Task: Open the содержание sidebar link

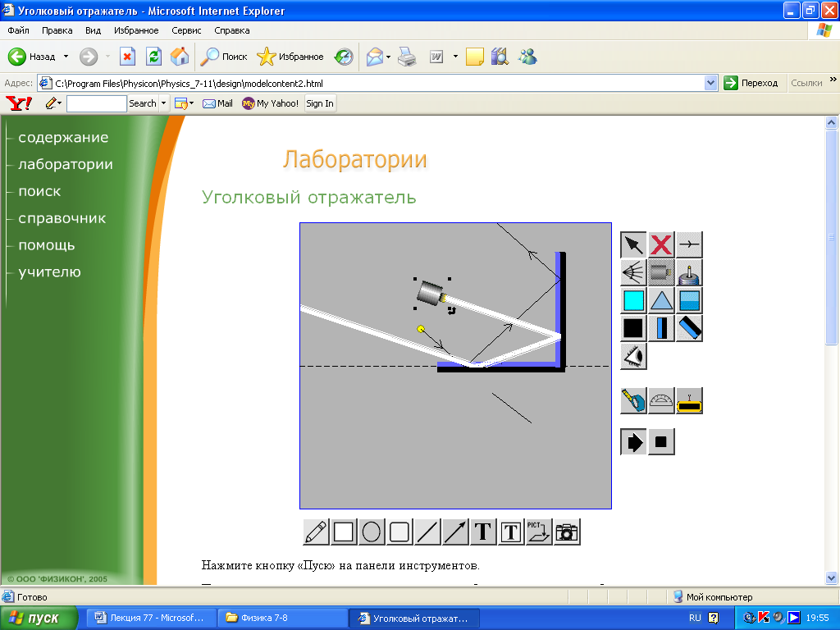Action: (x=63, y=138)
